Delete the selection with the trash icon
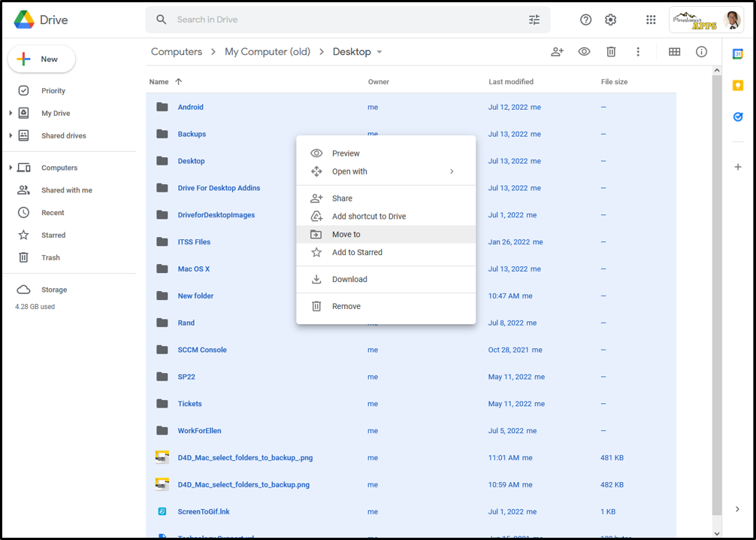The image size is (756, 540). [611, 52]
